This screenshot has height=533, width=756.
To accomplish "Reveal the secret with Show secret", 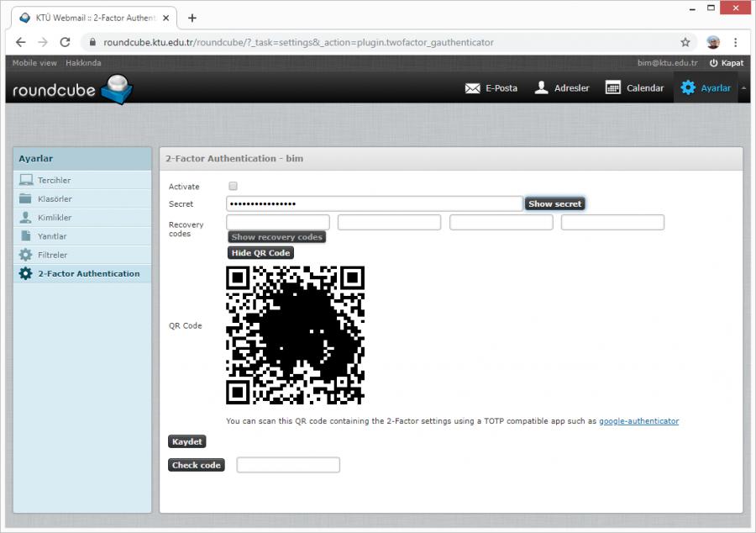I will tap(555, 204).
